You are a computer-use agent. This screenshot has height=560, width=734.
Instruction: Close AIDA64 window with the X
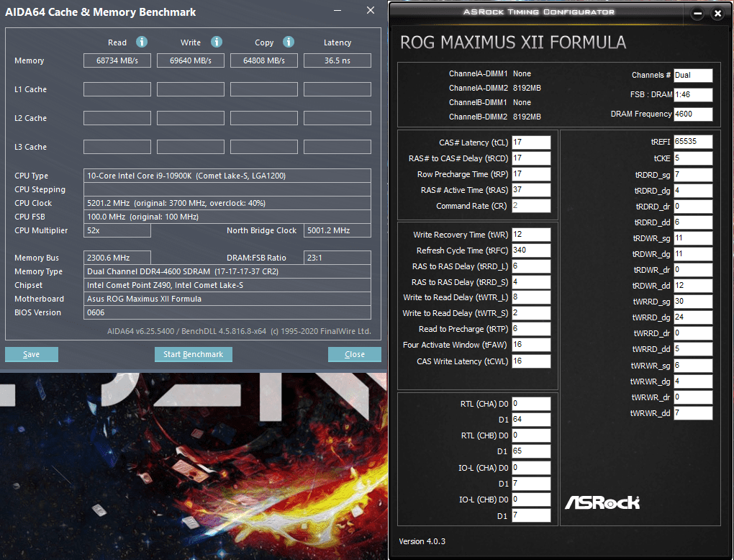click(x=371, y=10)
